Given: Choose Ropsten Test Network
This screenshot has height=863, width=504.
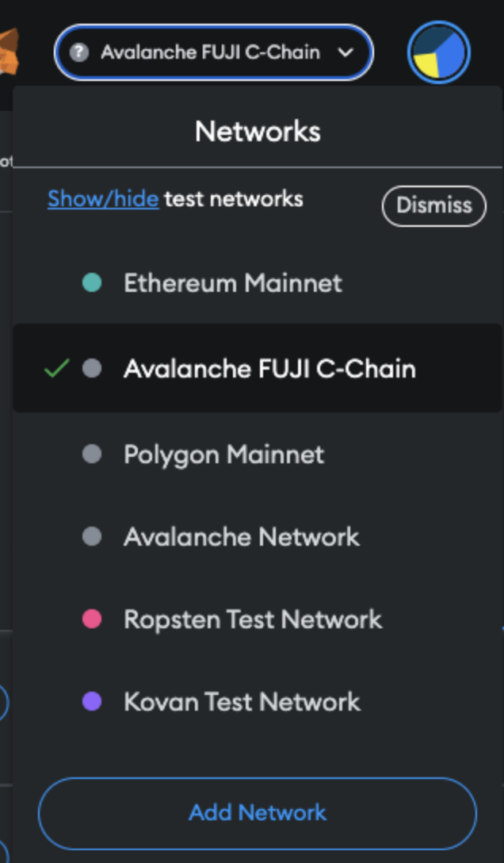Looking at the screenshot, I should click(258, 619).
